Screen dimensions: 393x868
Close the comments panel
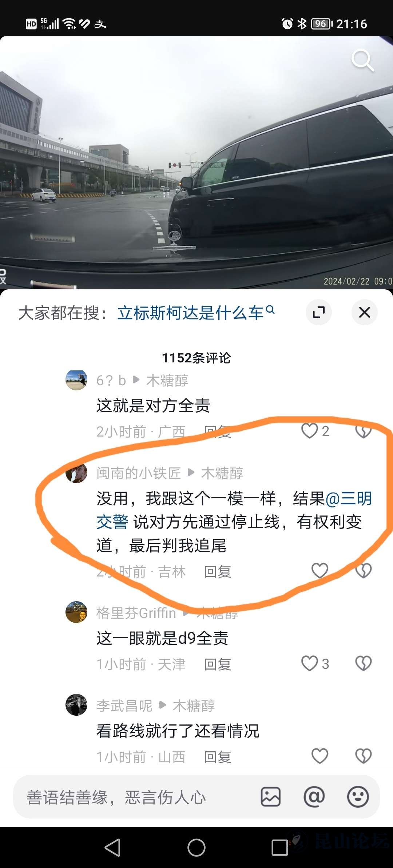365,312
